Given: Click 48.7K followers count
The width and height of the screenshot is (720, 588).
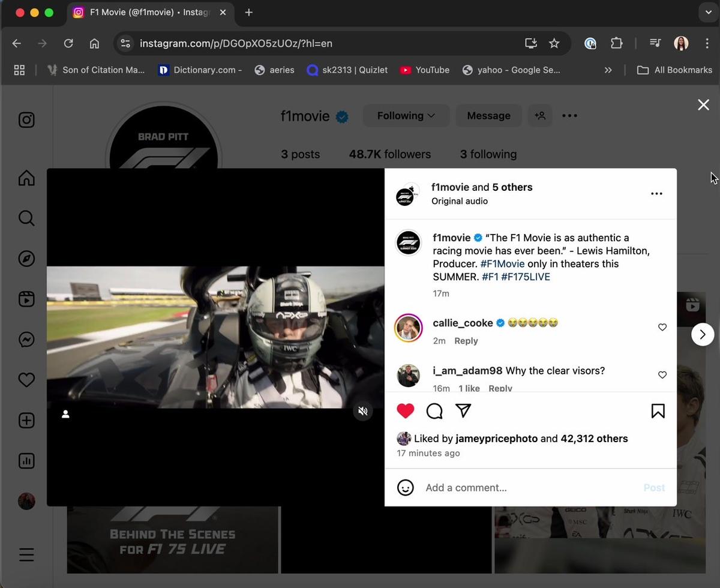Looking at the screenshot, I should pyautogui.click(x=390, y=154).
